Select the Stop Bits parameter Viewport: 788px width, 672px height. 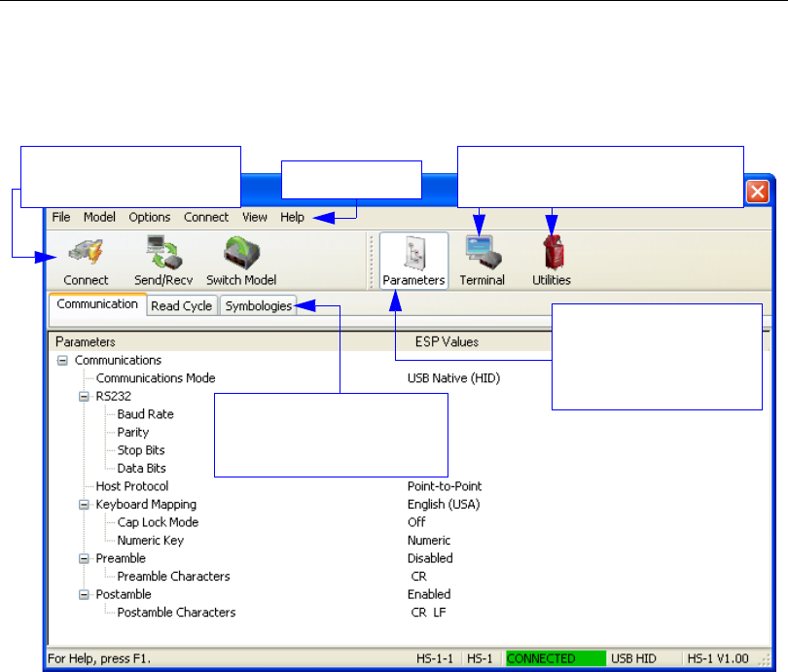click(141, 450)
